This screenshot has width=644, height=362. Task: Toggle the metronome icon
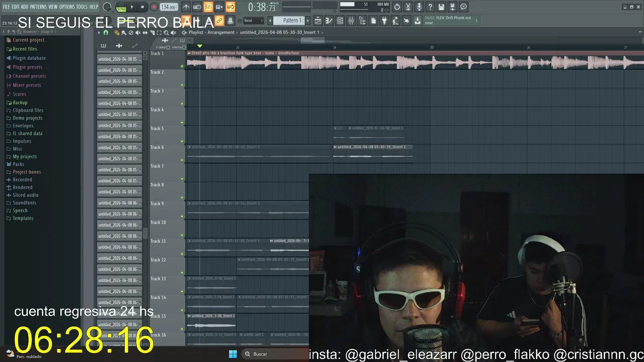pyautogui.click(x=186, y=7)
